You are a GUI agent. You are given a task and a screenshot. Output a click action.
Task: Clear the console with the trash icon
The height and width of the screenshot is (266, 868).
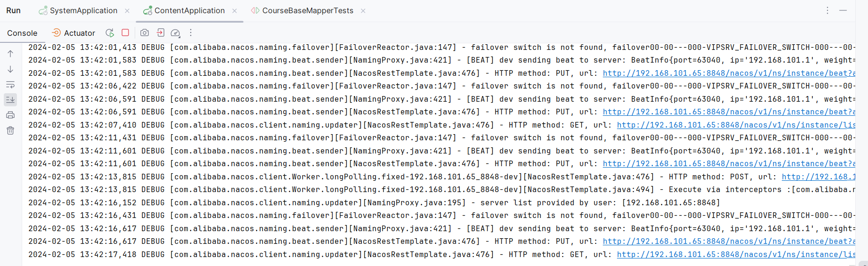(10, 130)
